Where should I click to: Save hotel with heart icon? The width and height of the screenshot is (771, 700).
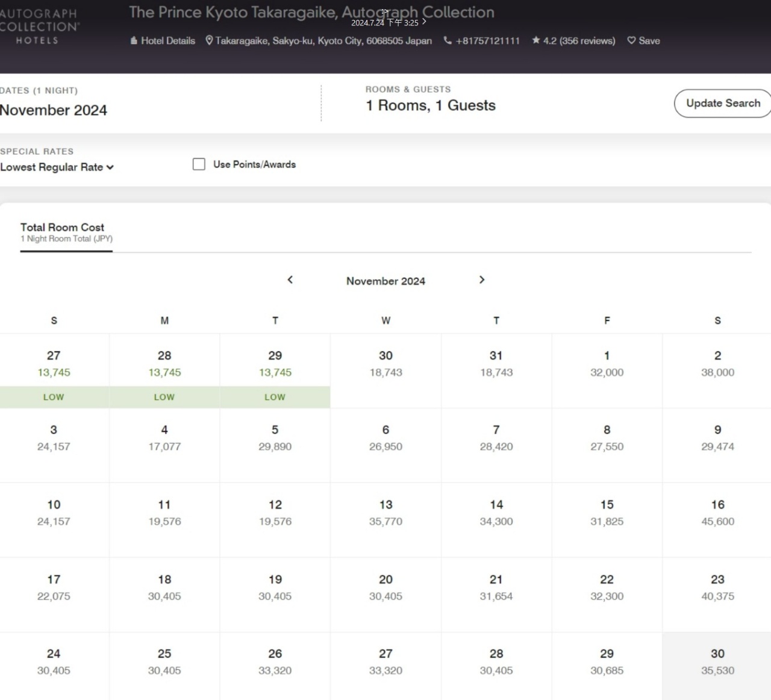[x=643, y=40]
